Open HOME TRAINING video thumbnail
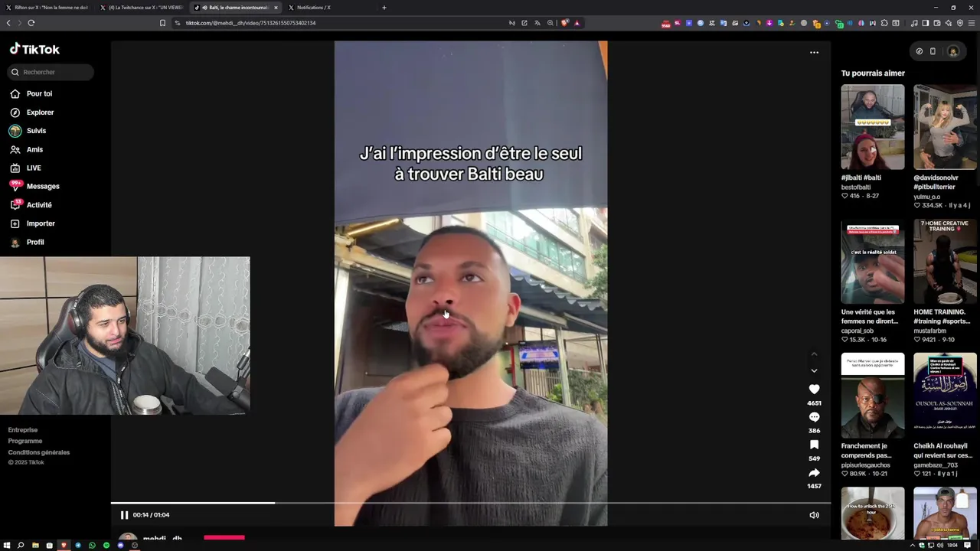 pyautogui.click(x=945, y=262)
